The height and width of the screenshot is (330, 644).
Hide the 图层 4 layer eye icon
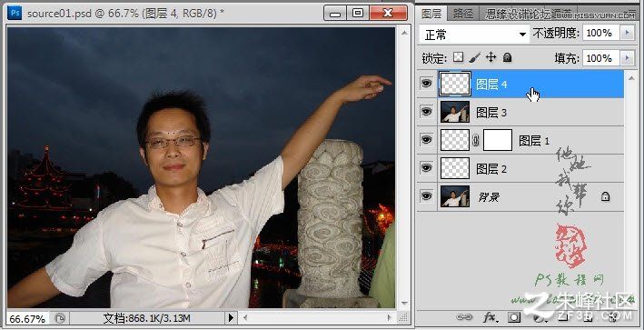[x=427, y=84]
